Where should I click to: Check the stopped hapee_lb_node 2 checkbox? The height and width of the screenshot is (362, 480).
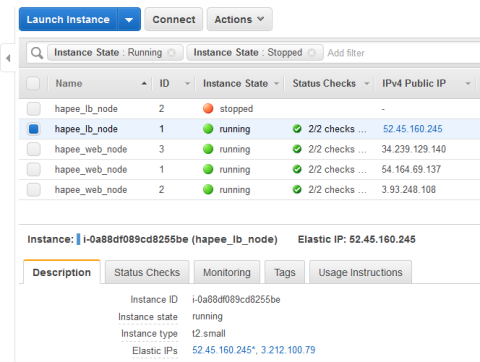click(x=34, y=108)
